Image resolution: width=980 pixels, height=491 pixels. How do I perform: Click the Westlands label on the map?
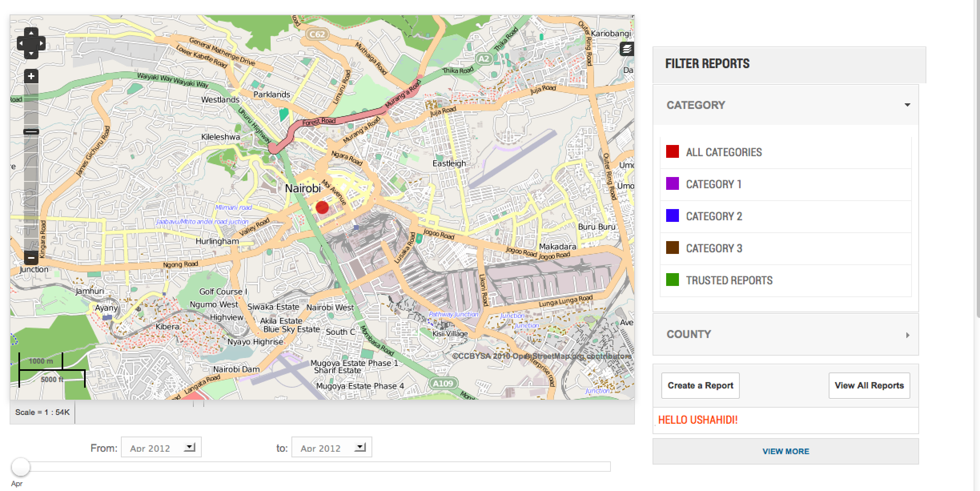click(x=220, y=100)
